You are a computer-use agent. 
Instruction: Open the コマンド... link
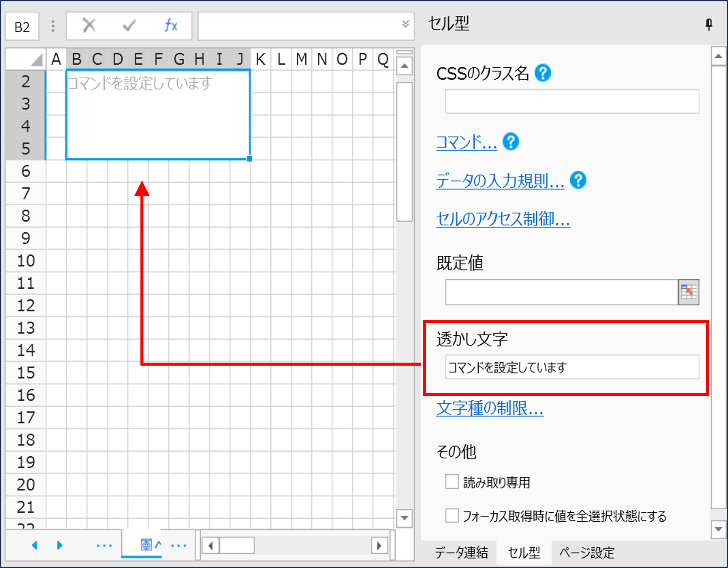(x=467, y=142)
